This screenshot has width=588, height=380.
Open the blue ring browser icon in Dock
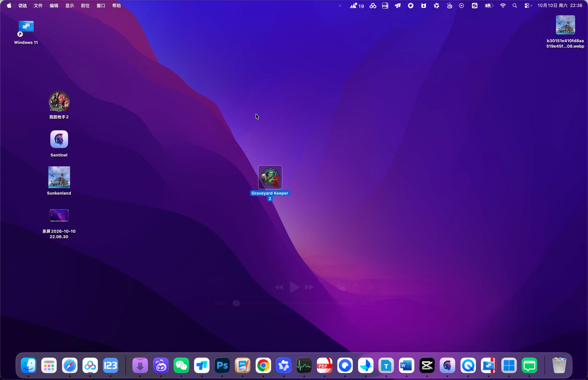tap(345, 365)
